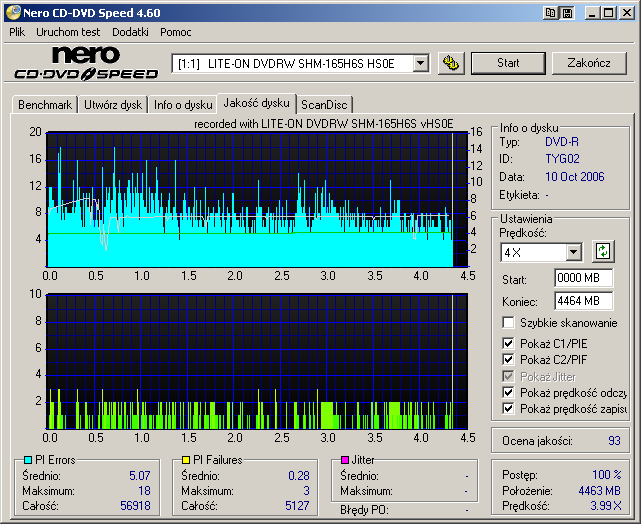Click the save screenshot floppy icon in the title bar

(x=567, y=13)
